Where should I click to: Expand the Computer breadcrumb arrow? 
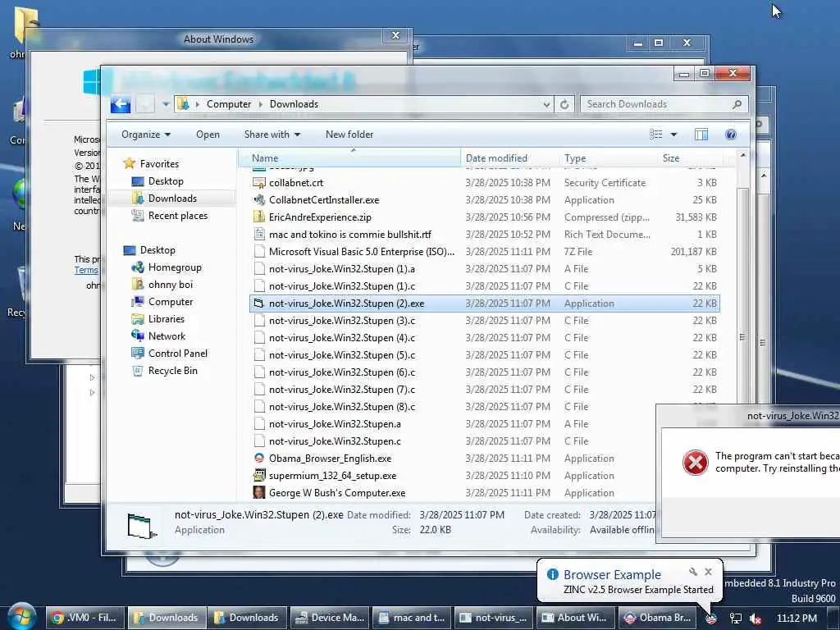pos(261,104)
